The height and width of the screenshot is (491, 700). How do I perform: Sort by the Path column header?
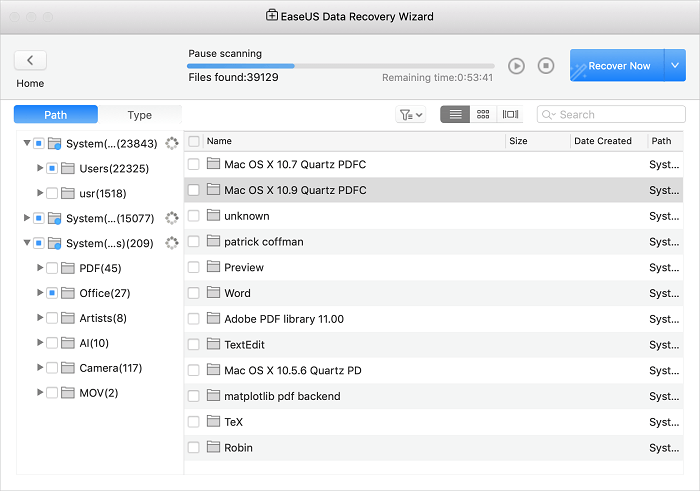point(665,141)
